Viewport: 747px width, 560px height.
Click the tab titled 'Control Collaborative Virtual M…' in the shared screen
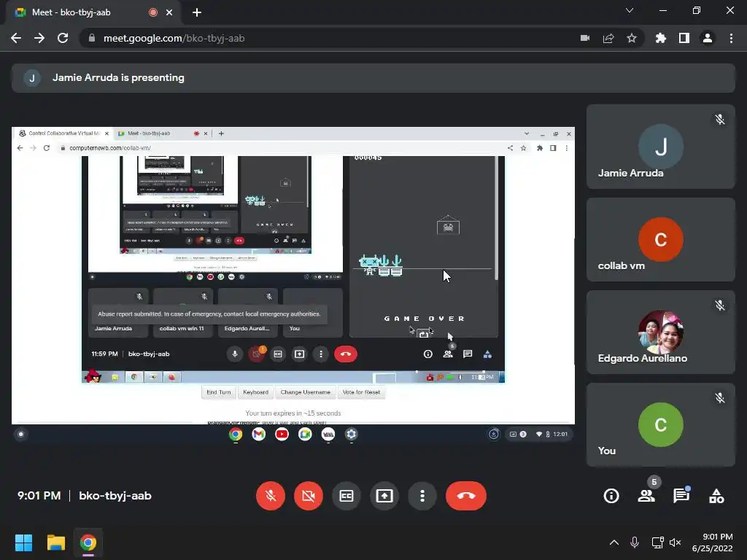[64, 133]
